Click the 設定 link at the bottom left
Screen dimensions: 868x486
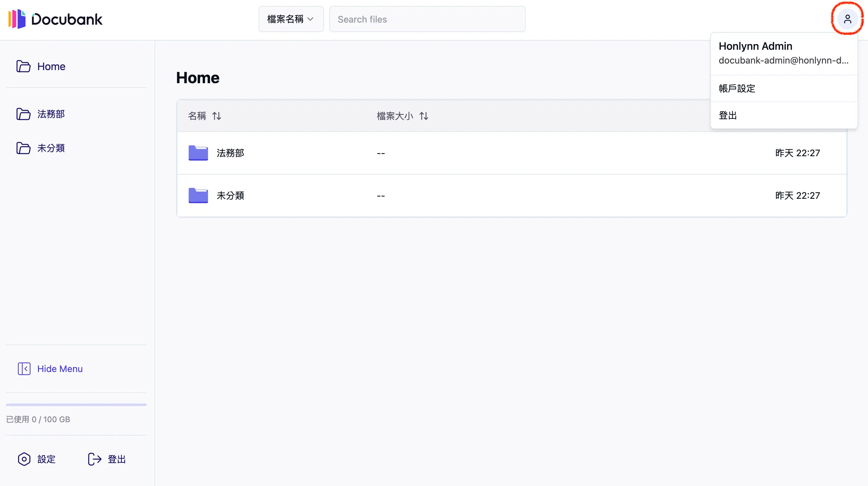tap(46, 459)
